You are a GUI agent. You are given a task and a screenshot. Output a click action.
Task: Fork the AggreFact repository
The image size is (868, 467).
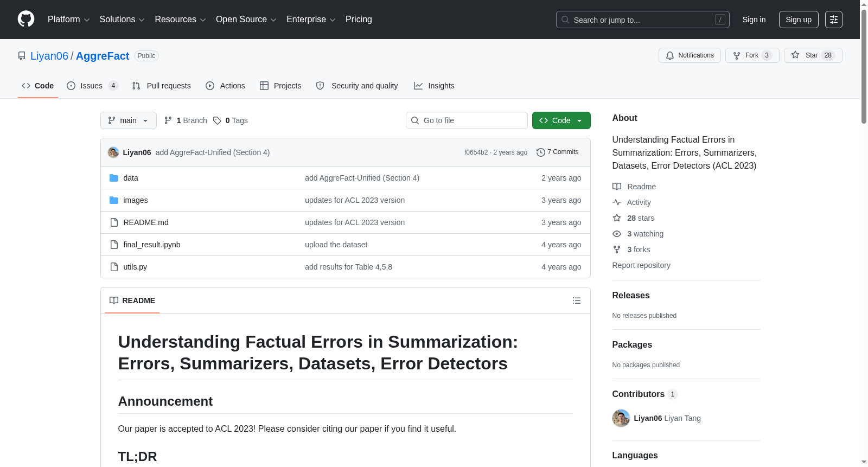752,55
